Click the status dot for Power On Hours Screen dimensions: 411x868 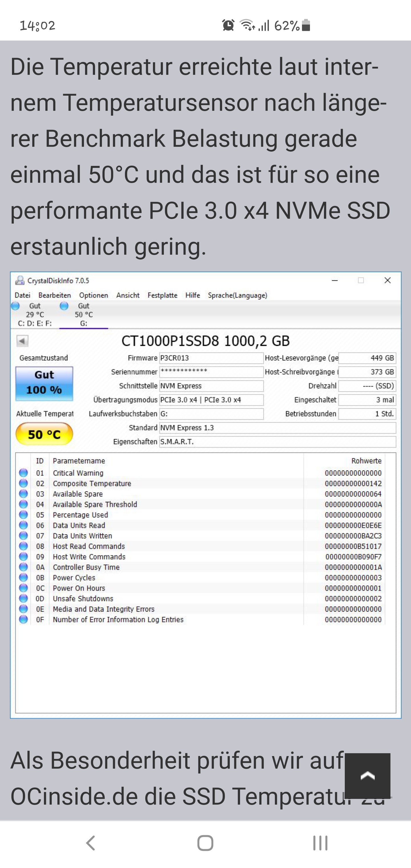(23, 588)
